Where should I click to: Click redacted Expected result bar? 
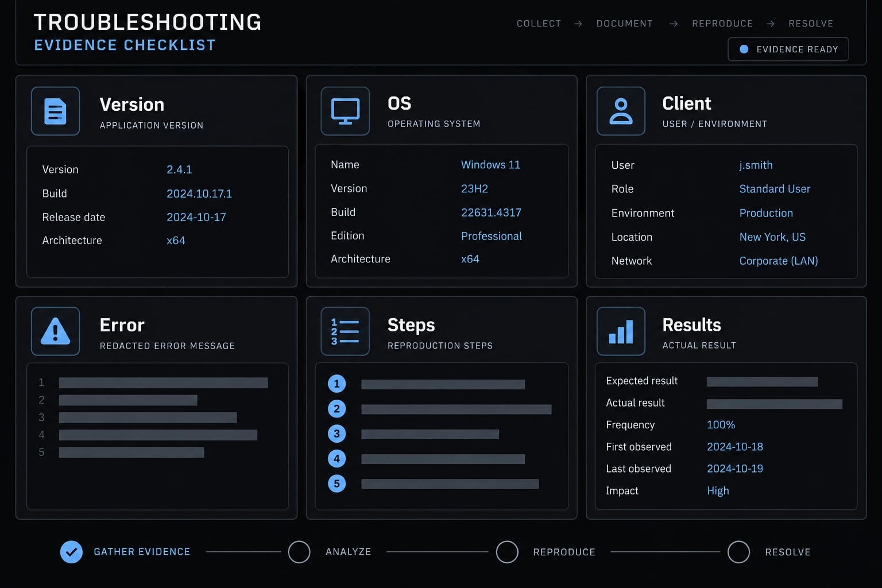(x=762, y=382)
